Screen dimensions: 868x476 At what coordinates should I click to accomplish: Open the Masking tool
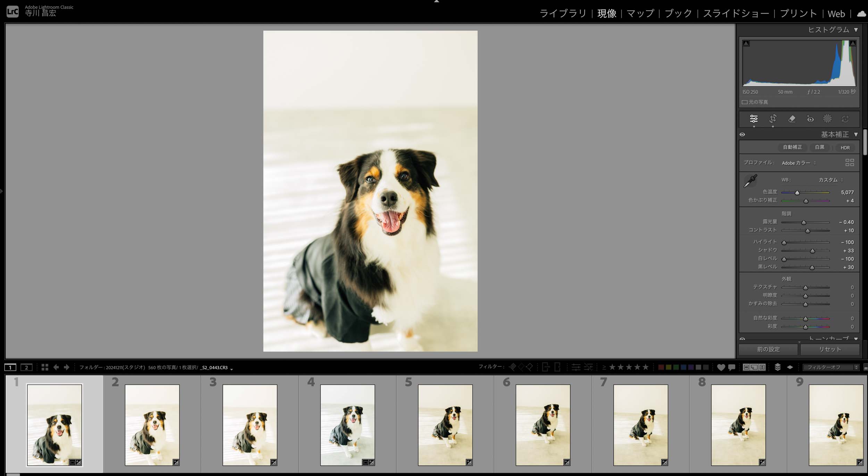827,119
